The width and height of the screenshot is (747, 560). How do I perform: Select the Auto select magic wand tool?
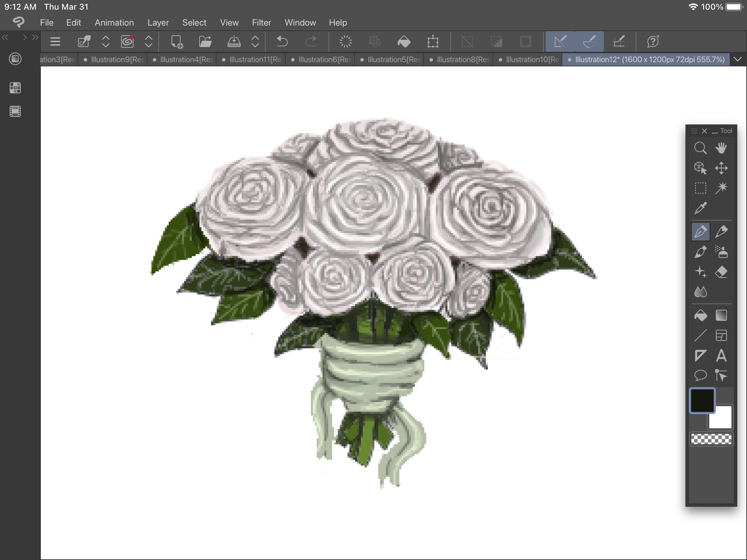tap(721, 188)
